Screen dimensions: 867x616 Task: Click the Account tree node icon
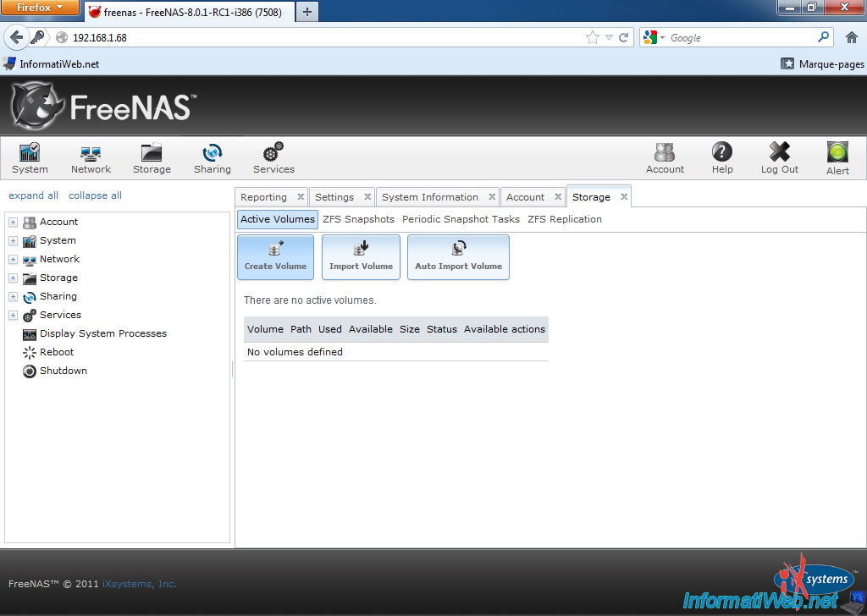click(x=30, y=222)
